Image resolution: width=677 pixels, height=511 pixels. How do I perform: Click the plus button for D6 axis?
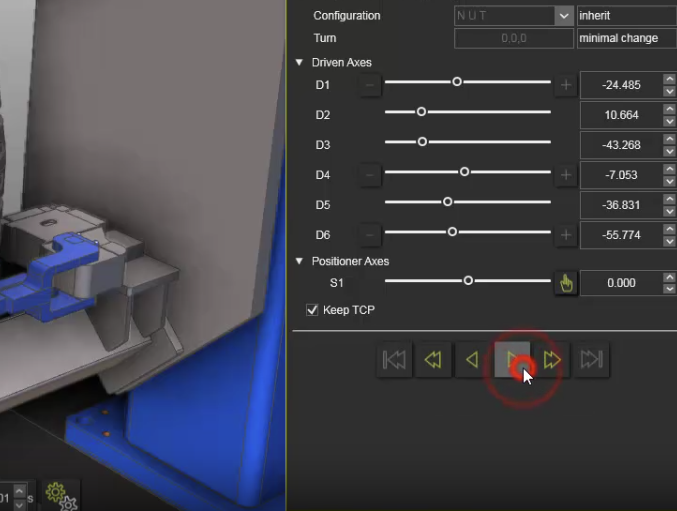pyautogui.click(x=566, y=235)
